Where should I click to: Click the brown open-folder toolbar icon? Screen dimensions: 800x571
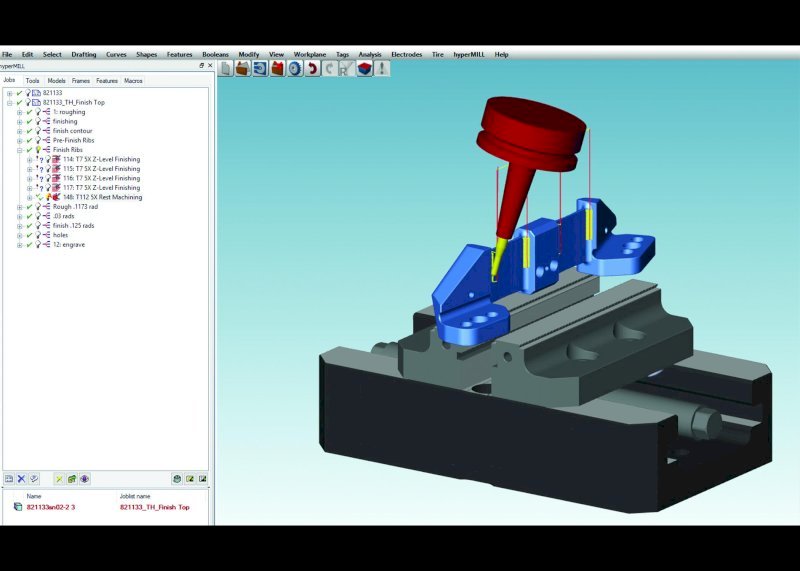[243, 68]
